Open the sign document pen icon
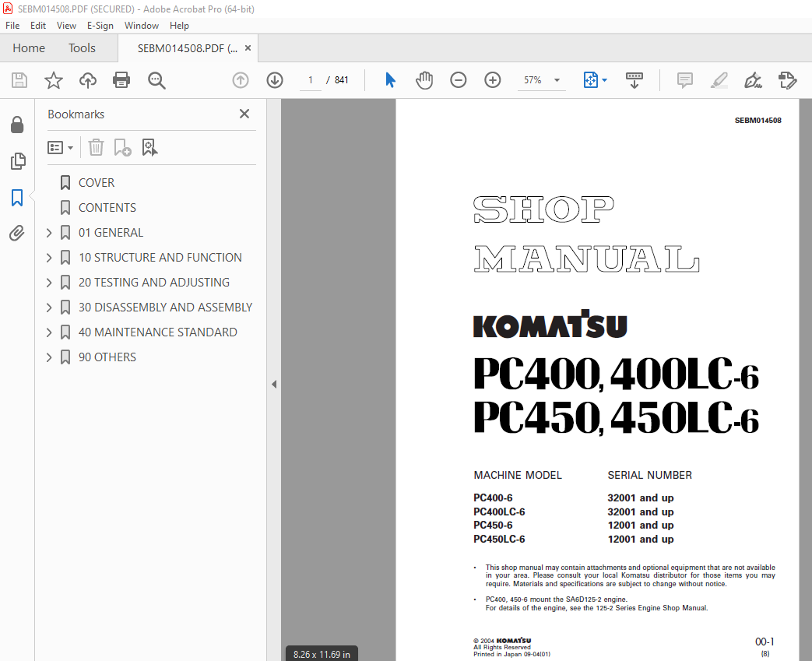Image resolution: width=812 pixels, height=661 pixels. coord(753,80)
